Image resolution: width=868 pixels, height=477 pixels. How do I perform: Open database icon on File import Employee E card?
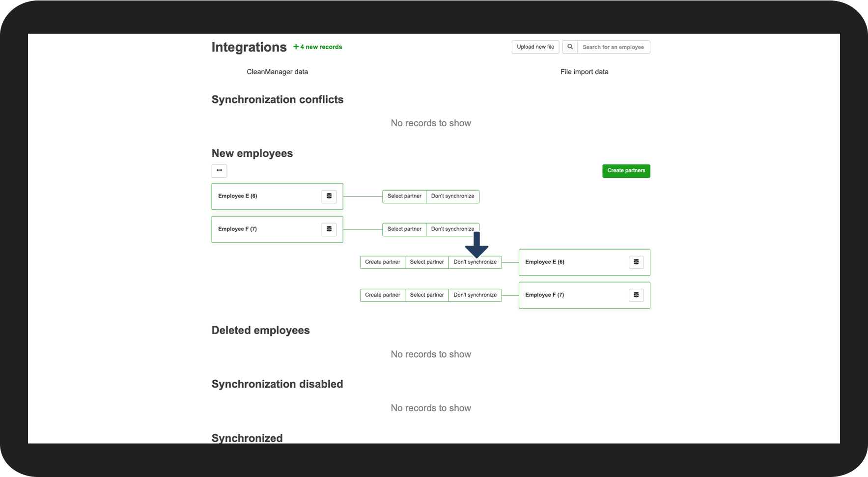point(636,262)
